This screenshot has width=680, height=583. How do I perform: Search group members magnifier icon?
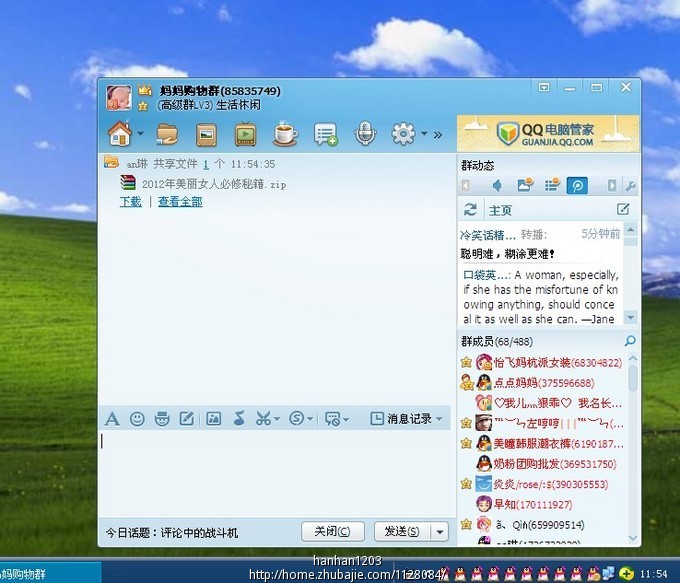click(630, 341)
